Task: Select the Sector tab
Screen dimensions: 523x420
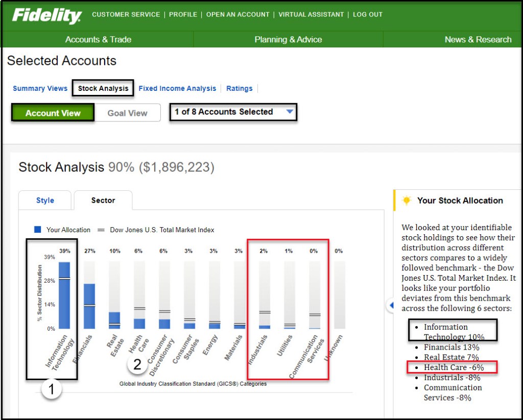Action: click(103, 200)
